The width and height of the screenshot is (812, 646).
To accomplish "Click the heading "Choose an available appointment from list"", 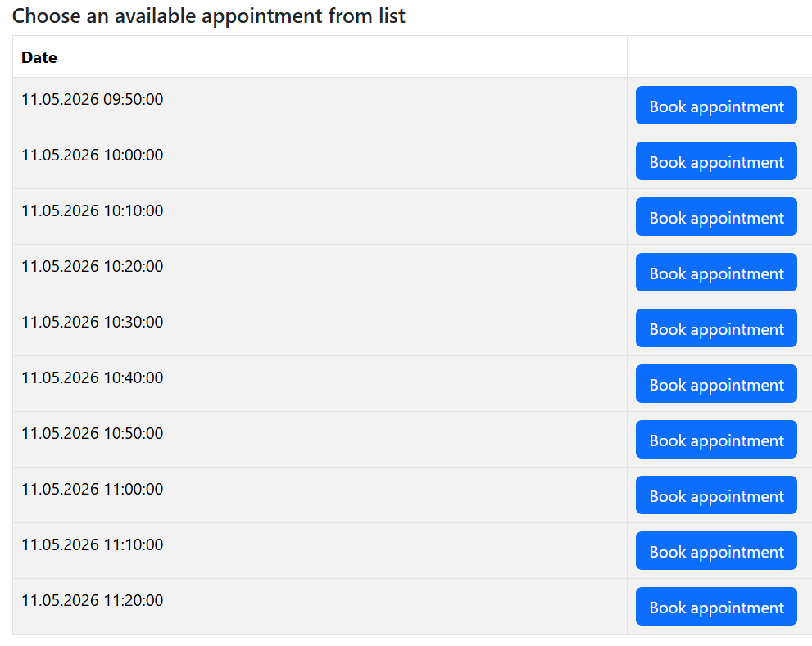I will point(209,16).
